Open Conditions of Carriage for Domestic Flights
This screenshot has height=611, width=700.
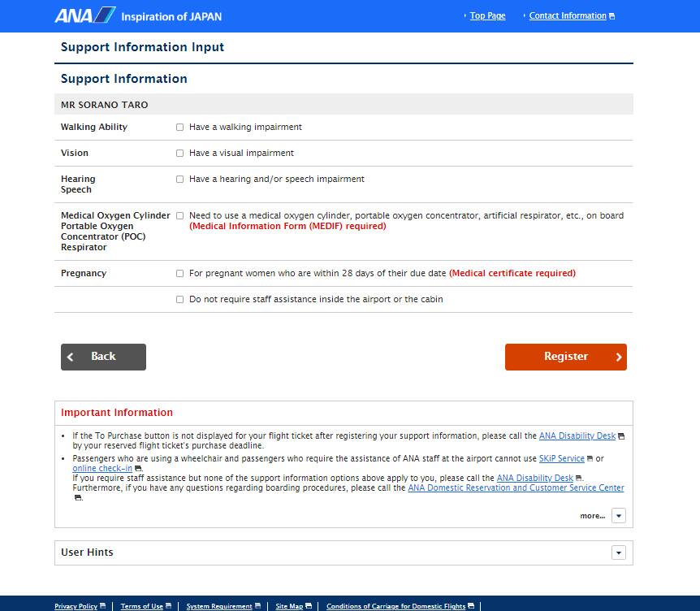pyautogui.click(x=395, y=606)
